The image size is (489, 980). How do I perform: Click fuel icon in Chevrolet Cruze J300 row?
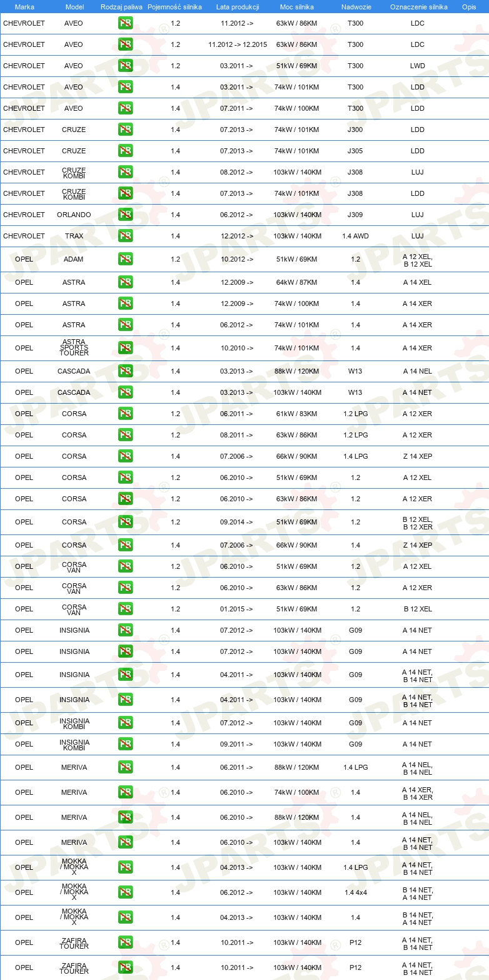click(x=125, y=130)
